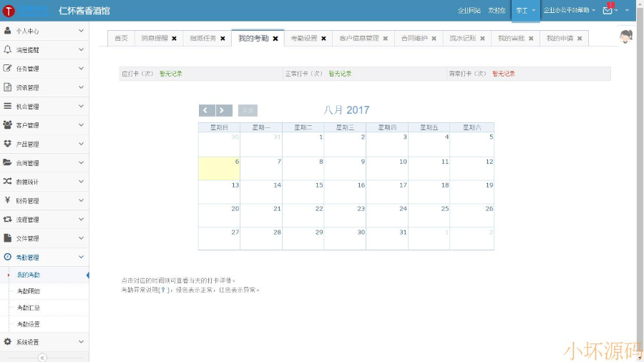Image resolution: width=644 pixels, height=362 pixels.
Task: Expand 个人中心 chevron
Action: coord(81,31)
